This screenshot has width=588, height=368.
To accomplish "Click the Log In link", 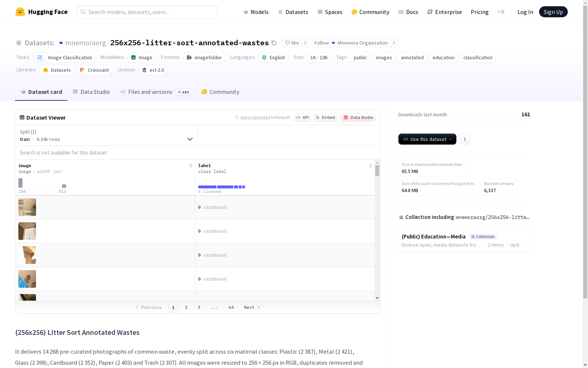I will 525,12.
